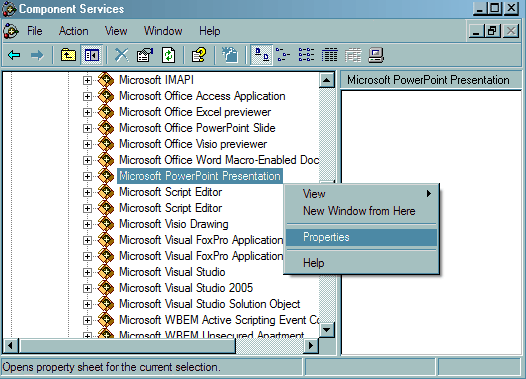Viewport: 526px width, 379px height.
Task: Choose Properties in the context menu
Action: (361, 237)
